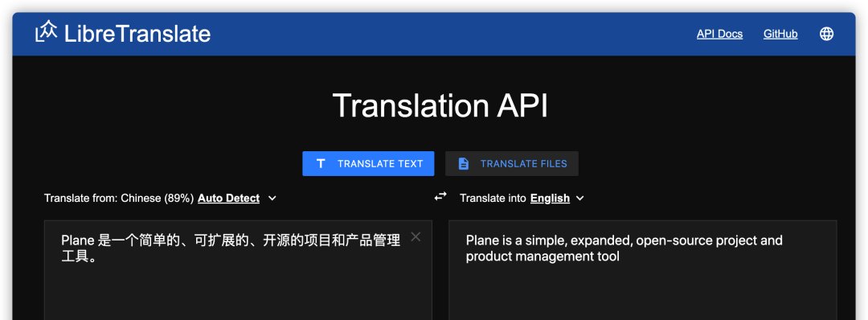The image size is (868, 320).
Task: Open the Auto Detect source language dropdown
Action: pos(237,198)
